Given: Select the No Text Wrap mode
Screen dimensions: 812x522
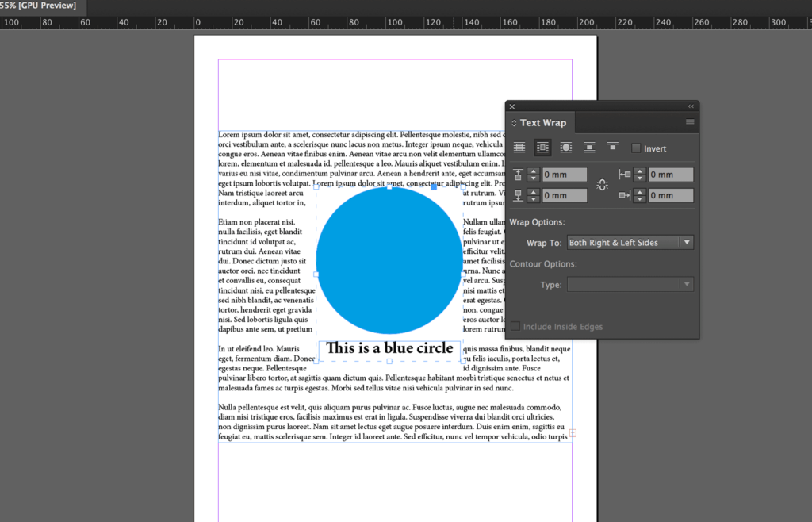Looking at the screenshot, I should coord(520,147).
